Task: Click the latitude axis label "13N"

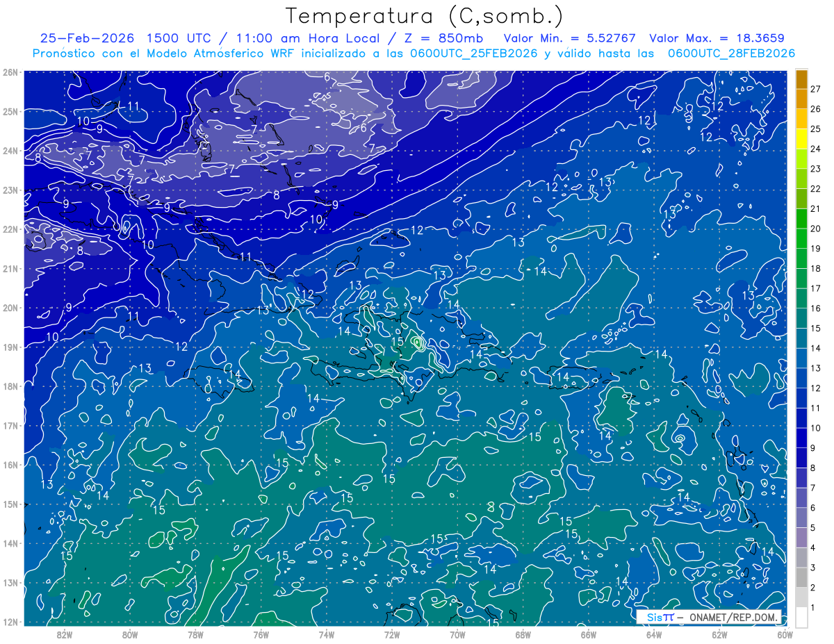Action: [10, 582]
